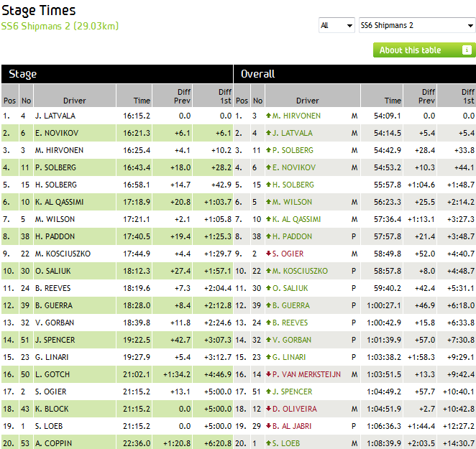476x449 pixels.
Task: Click the green up arrow beside M. Hirvonen
Action: [x=268, y=116]
